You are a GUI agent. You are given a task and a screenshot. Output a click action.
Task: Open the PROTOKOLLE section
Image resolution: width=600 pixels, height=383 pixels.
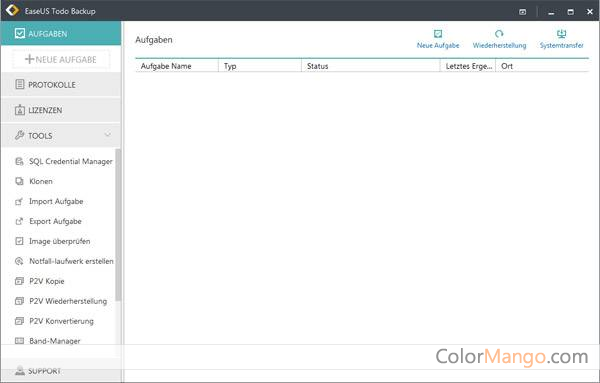pyautogui.click(x=61, y=85)
